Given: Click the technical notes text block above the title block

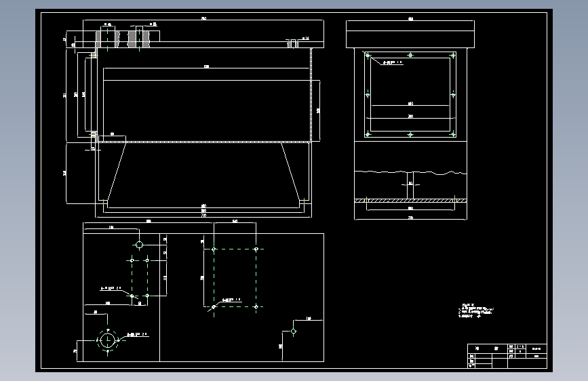Looking at the screenshot, I should (x=476, y=311).
